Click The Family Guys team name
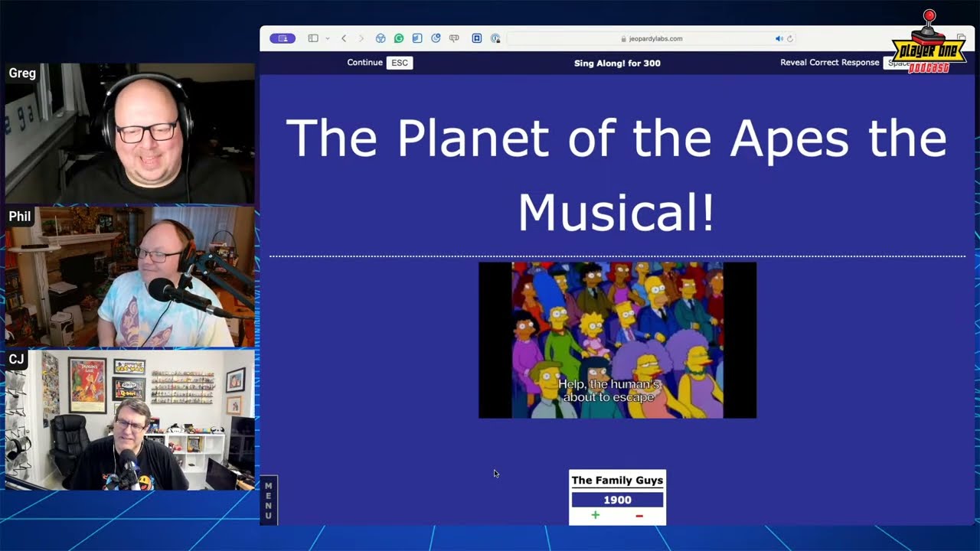Viewport: 980px width, 551px height. coord(617,481)
